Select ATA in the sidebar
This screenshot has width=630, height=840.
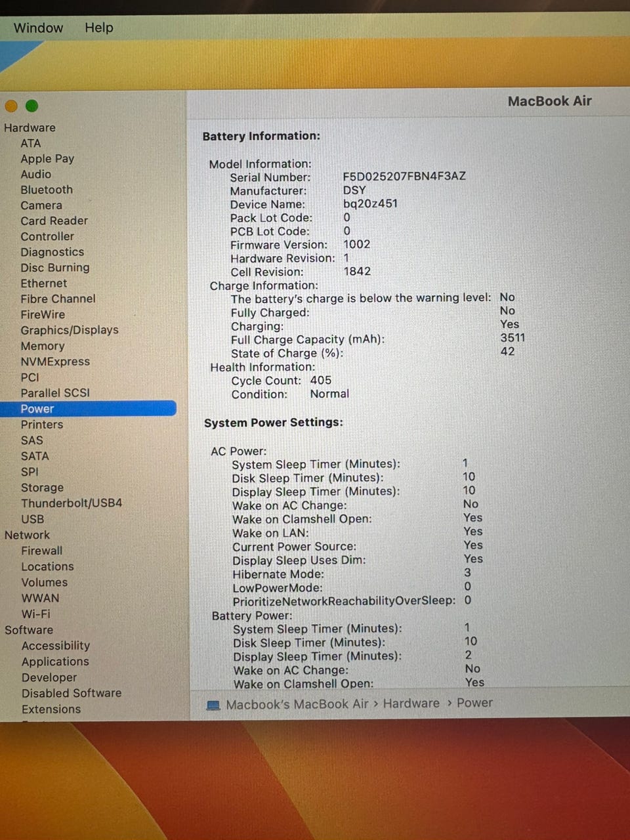coord(30,143)
